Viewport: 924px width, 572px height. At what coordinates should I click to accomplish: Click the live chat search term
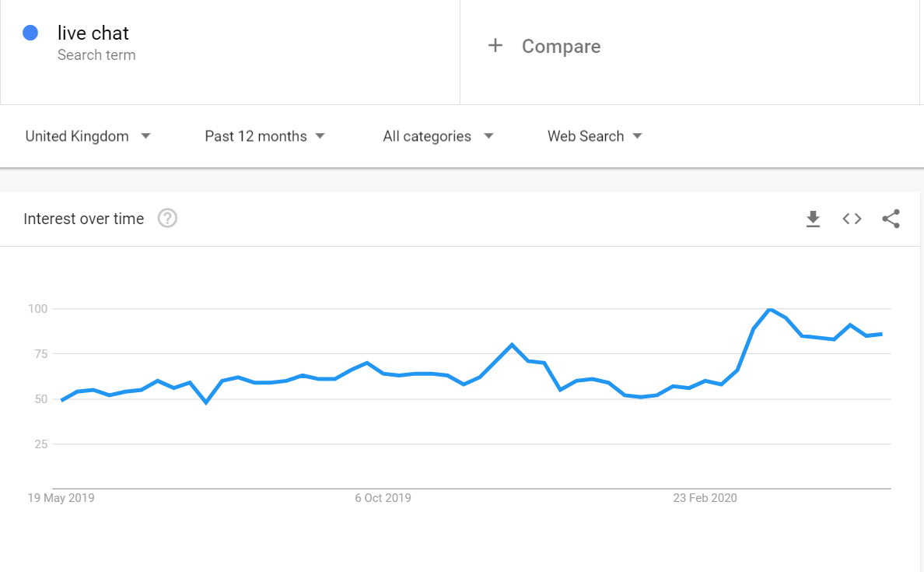point(93,33)
